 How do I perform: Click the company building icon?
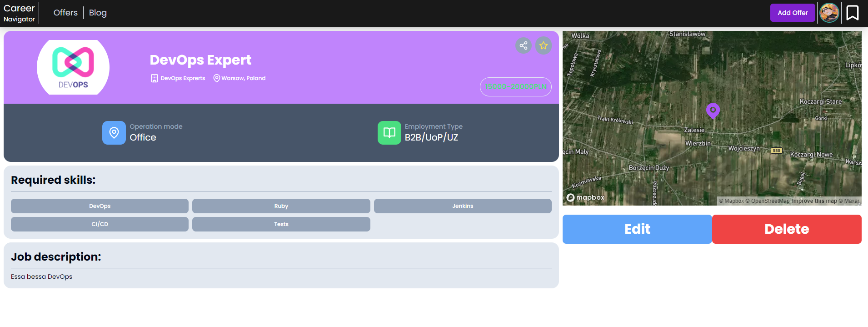click(x=155, y=78)
